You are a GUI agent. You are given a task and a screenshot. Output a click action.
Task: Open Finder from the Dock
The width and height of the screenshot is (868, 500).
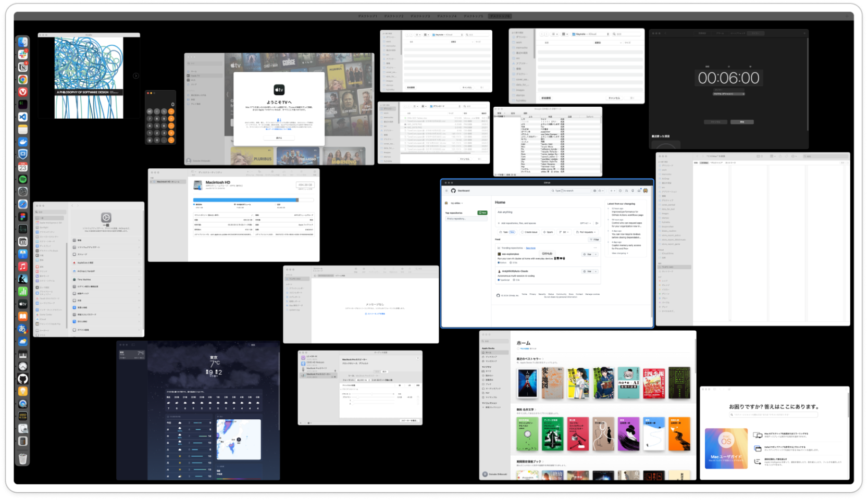click(x=23, y=42)
